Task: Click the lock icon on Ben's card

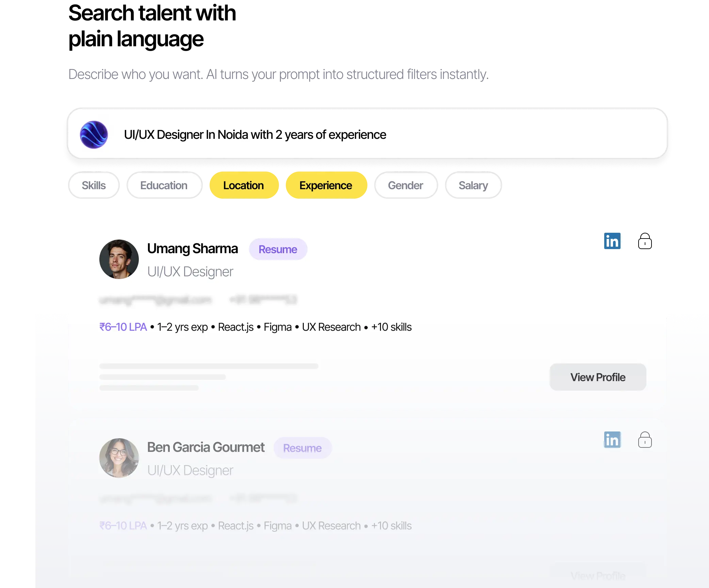Action: 645,440
